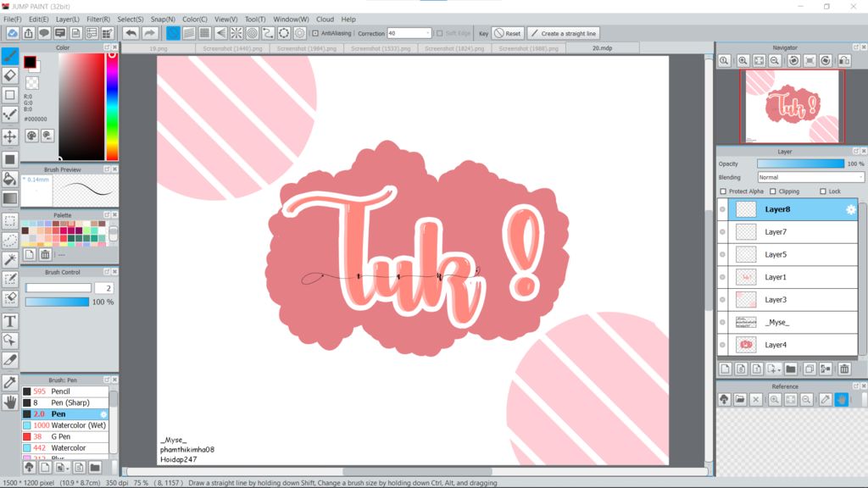868x488 pixels.
Task: Enable the layer Lock checkbox
Action: point(822,191)
